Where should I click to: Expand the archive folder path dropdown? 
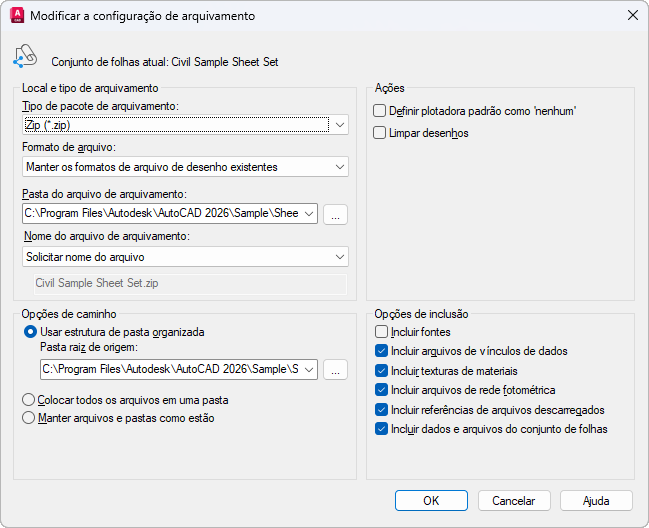[x=307, y=214]
